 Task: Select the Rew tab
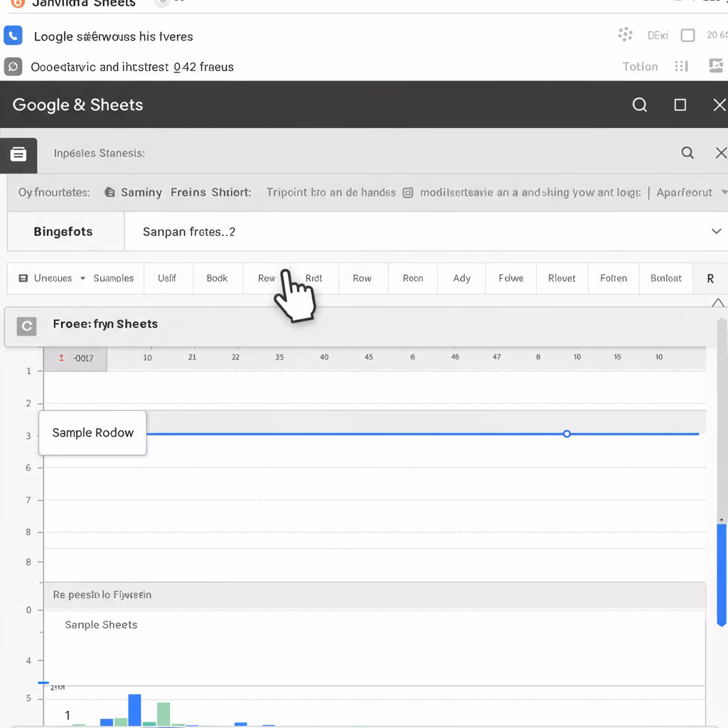coord(267,278)
